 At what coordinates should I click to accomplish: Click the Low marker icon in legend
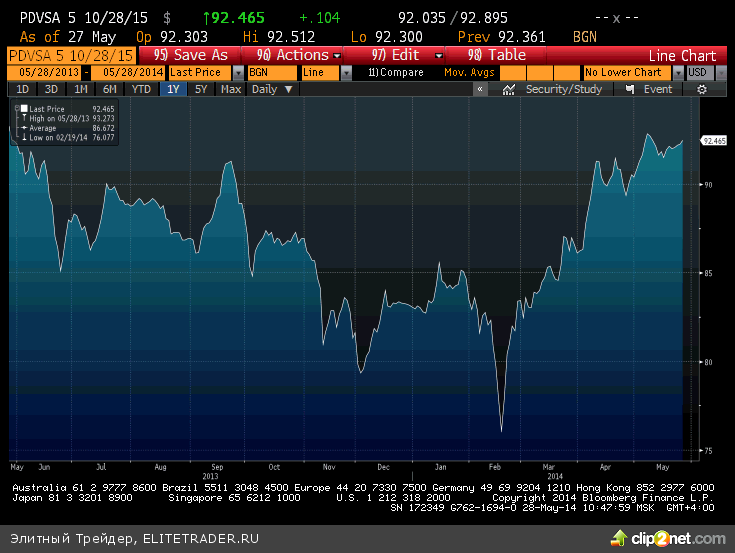(x=24, y=137)
